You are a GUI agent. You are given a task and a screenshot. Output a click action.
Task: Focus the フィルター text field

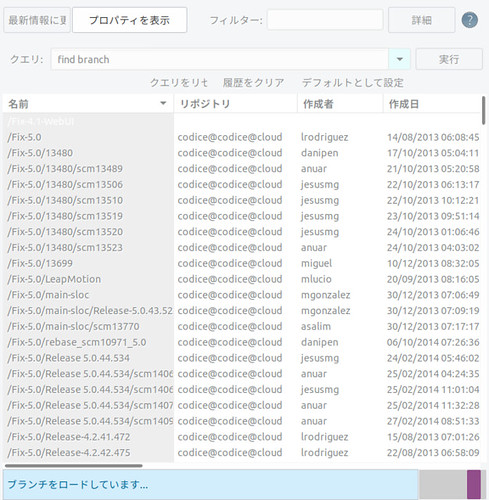click(325, 20)
